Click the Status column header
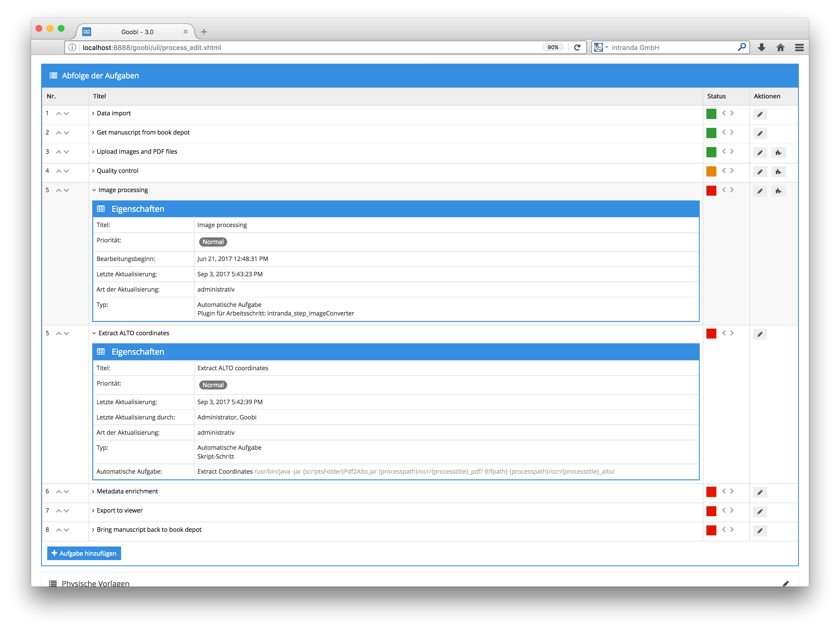 tap(716, 96)
